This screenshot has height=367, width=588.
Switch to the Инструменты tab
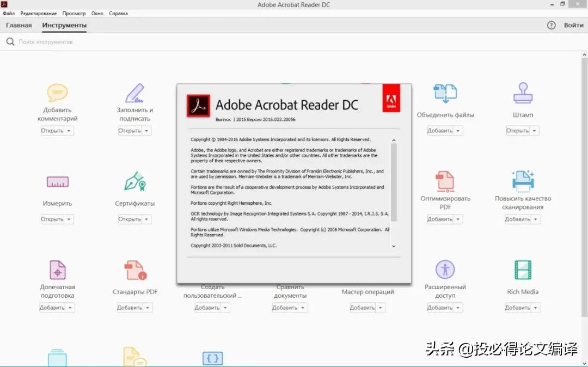[x=64, y=25]
